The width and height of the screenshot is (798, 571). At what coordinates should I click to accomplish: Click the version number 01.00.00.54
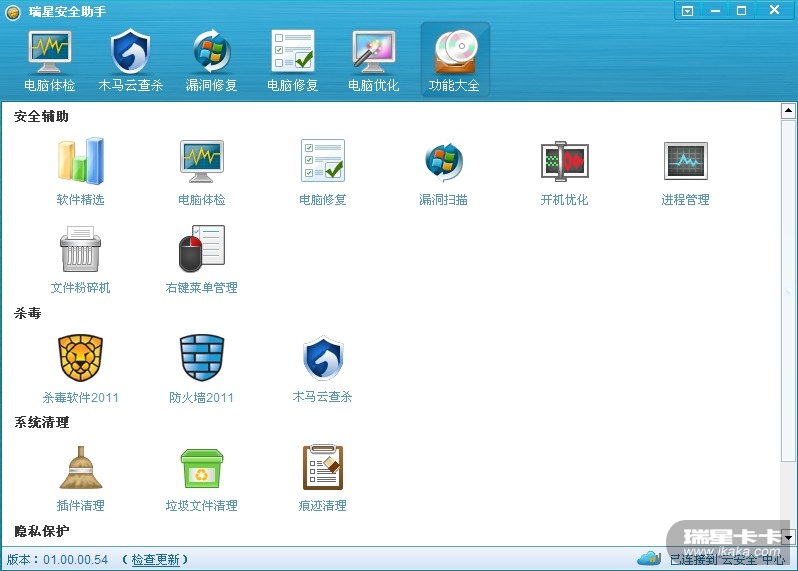tap(75, 560)
